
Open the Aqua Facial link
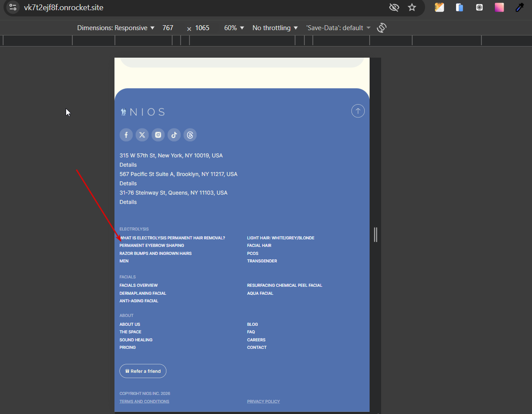260,293
